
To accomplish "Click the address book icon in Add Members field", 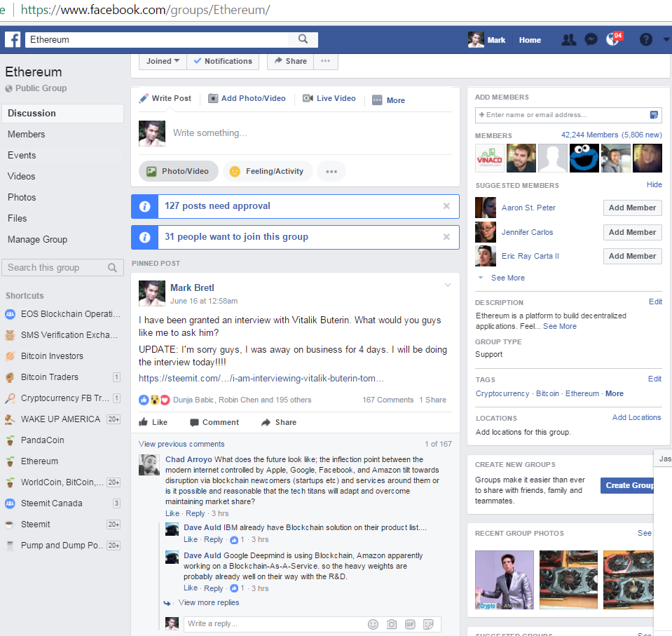I will (x=654, y=115).
